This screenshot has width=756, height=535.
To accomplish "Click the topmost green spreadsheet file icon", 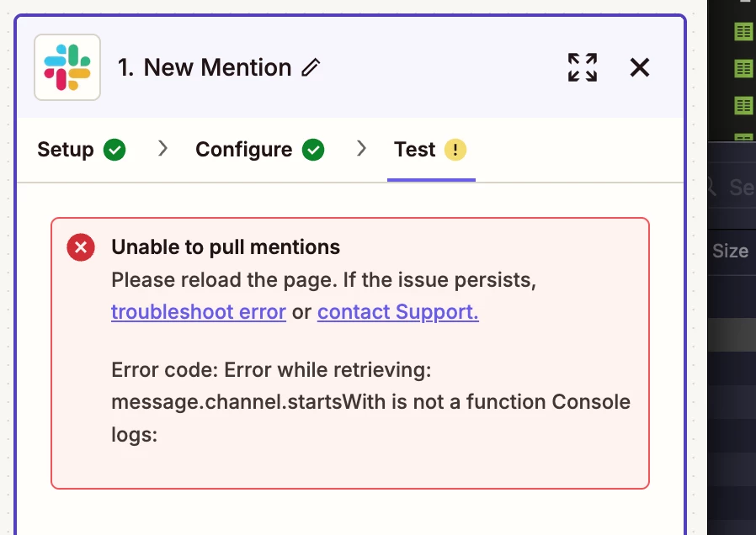I will point(743,32).
